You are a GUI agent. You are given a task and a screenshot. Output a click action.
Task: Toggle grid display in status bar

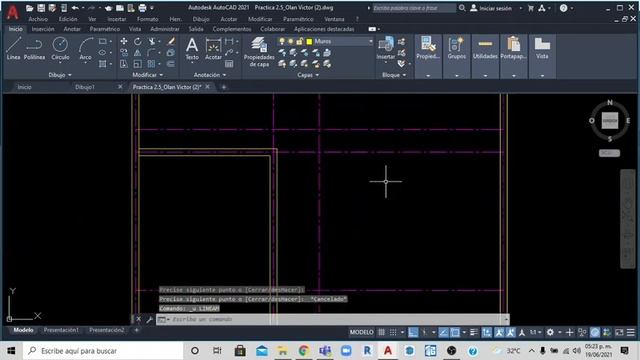(x=381, y=332)
